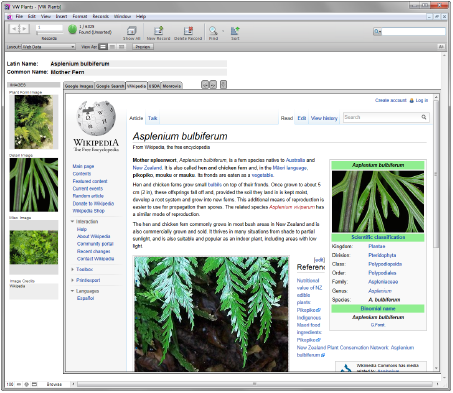Click the Detail Image fern fronds thumbnail

34,185
